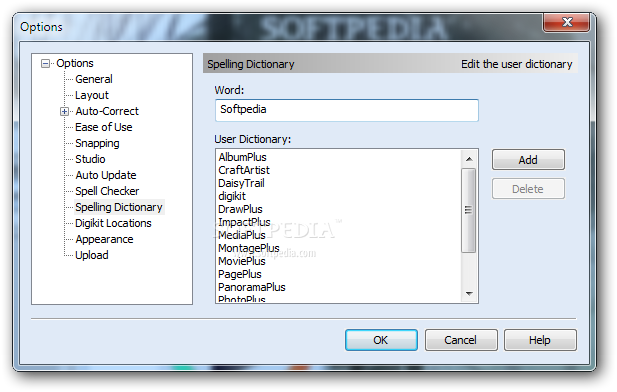Select the Spelling Dictionary tree item
617x392 pixels.
119,207
